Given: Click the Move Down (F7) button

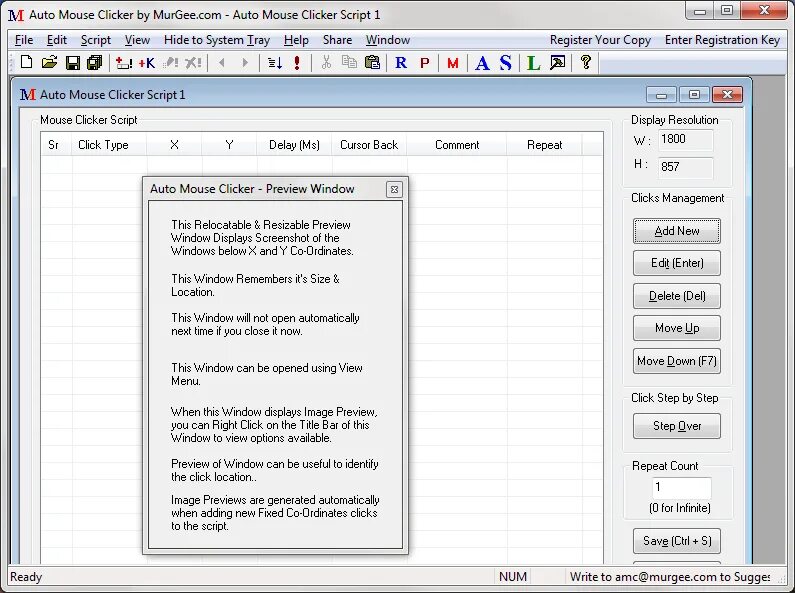Looking at the screenshot, I should pos(677,361).
